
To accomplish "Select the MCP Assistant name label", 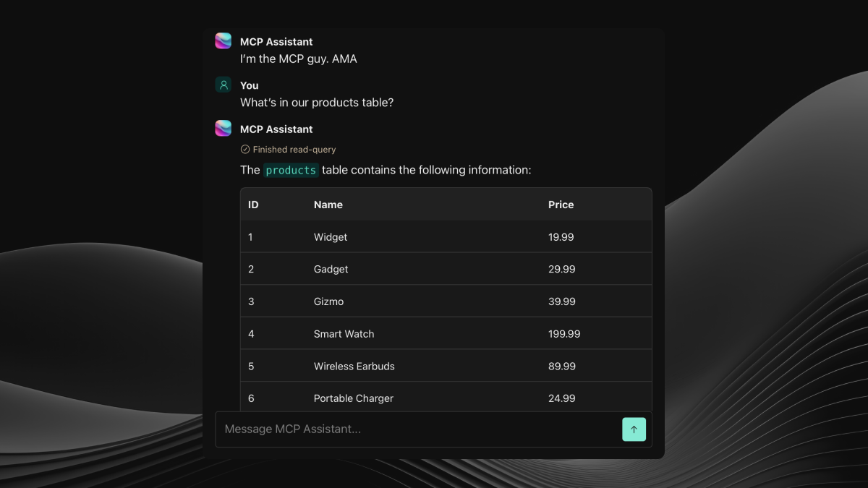I will 276,41.
